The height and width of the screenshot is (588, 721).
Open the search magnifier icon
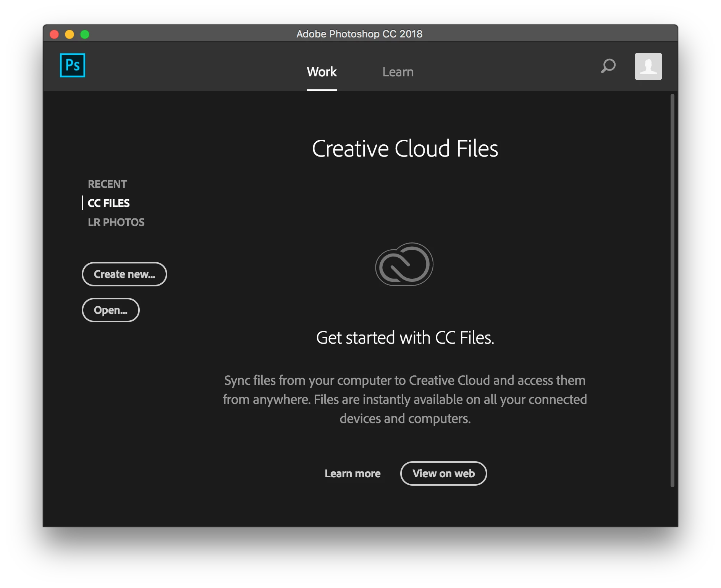click(608, 66)
